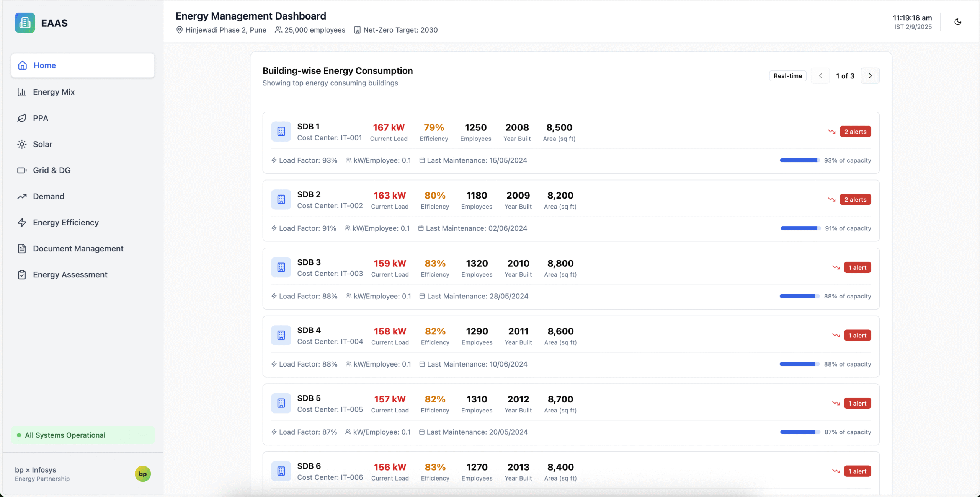Navigate to Document Management
Image resolution: width=980 pixels, height=497 pixels.
pos(78,249)
